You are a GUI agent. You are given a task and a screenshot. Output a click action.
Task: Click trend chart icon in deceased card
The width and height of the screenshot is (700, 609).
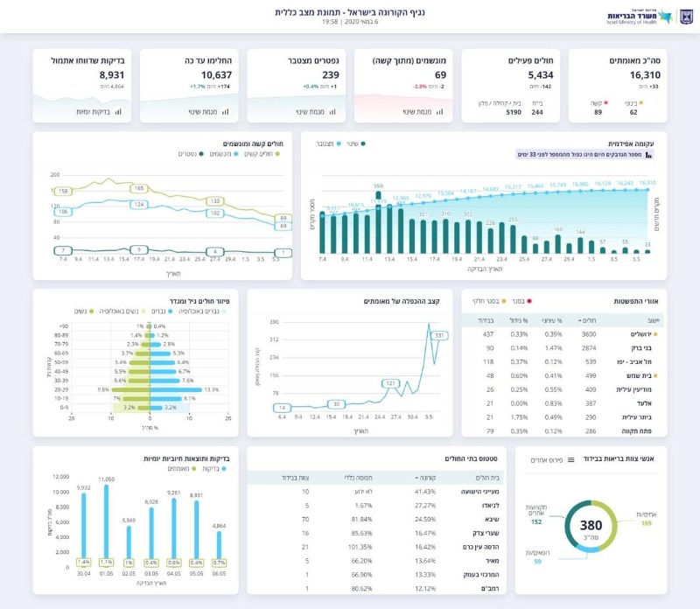[x=332, y=112]
